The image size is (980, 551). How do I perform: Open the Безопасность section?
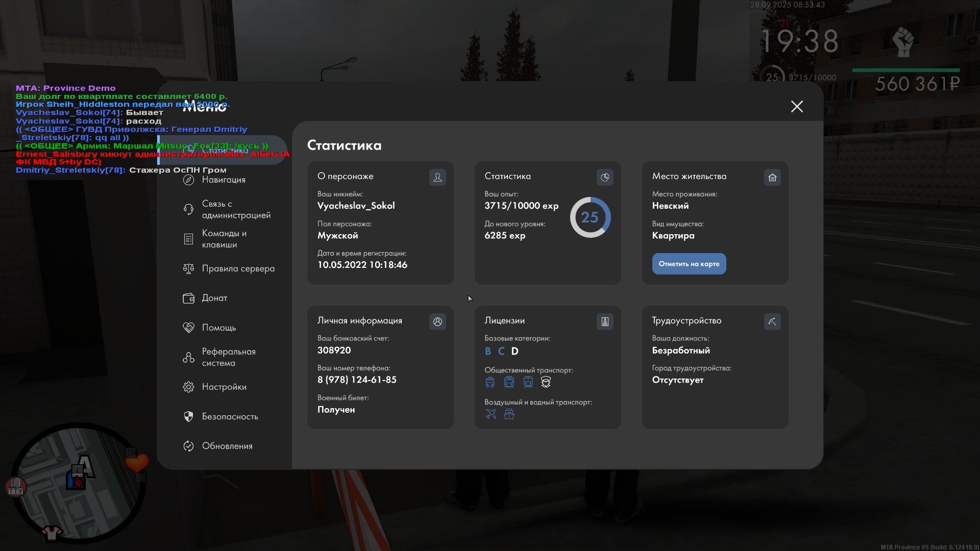(230, 417)
